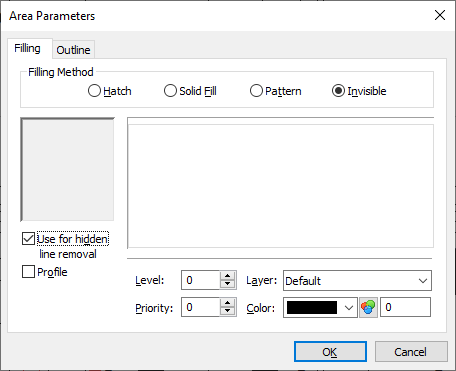Confirm with the OK button

point(330,352)
